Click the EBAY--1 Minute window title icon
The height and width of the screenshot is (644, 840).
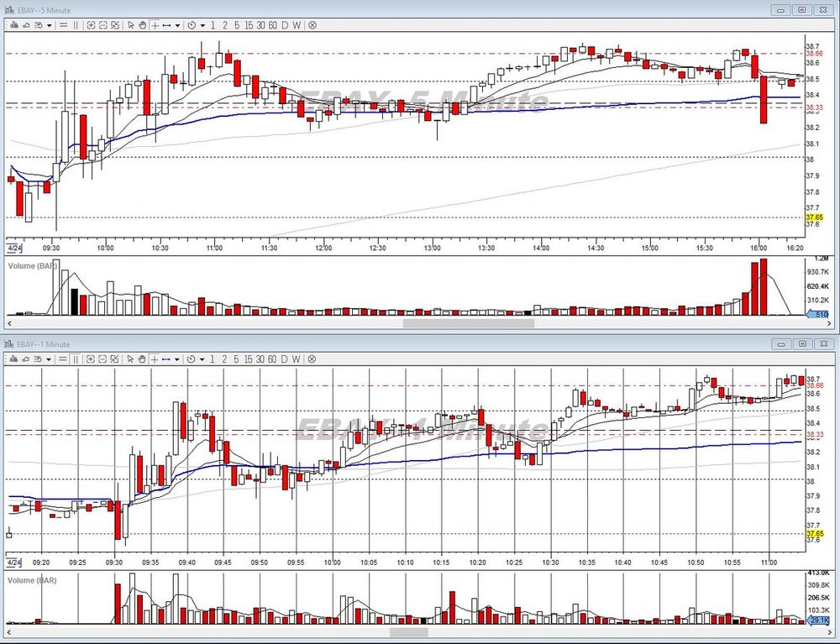pos(9,343)
